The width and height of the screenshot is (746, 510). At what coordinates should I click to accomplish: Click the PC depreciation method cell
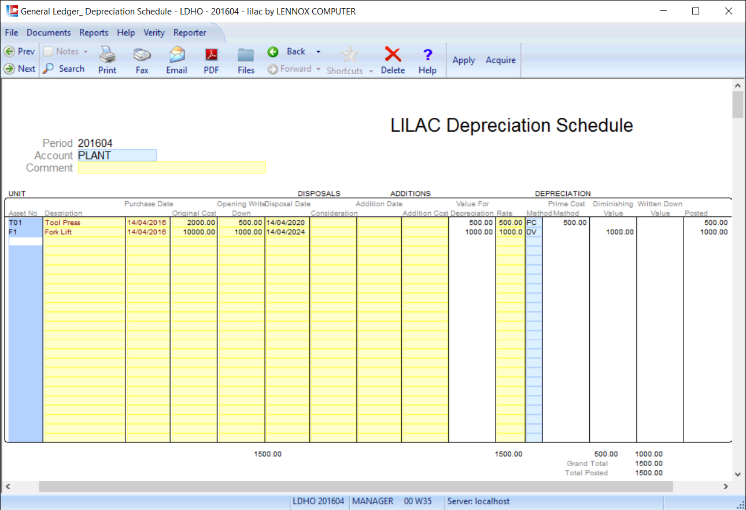[534, 223]
